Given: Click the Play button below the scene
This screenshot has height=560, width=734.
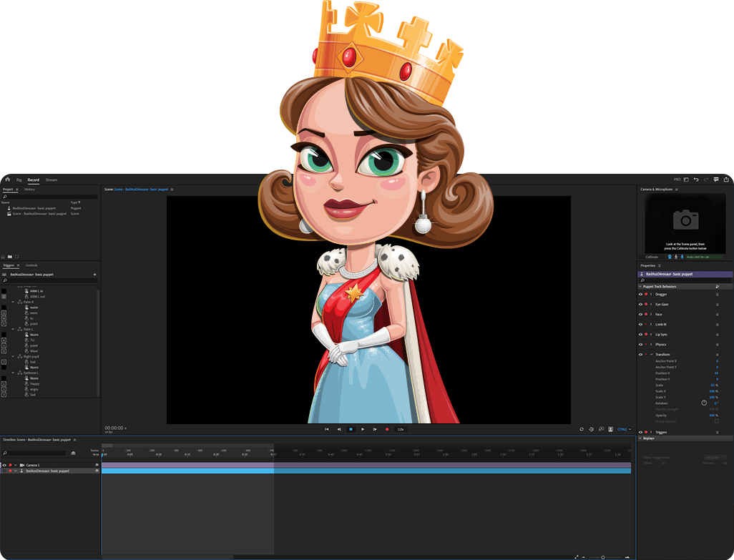Looking at the screenshot, I should click(363, 429).
